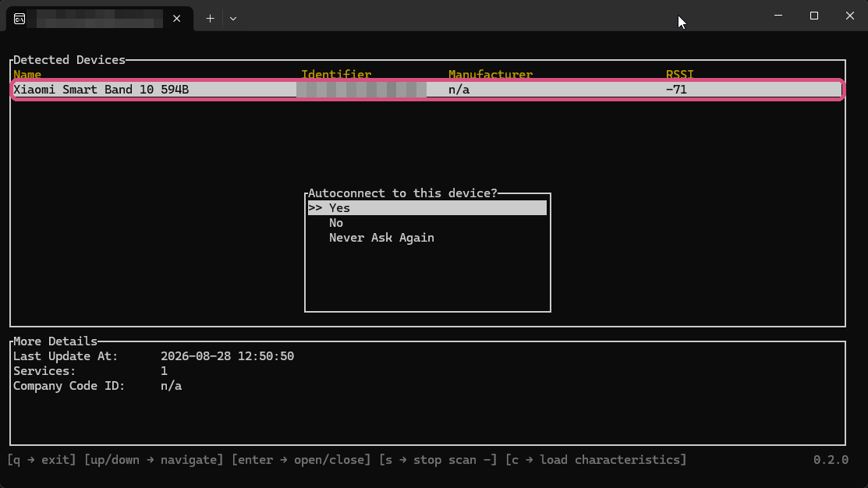Viewport: 868px width, 488px height.
Task: Maximize the terminal window
Action: 813,16
